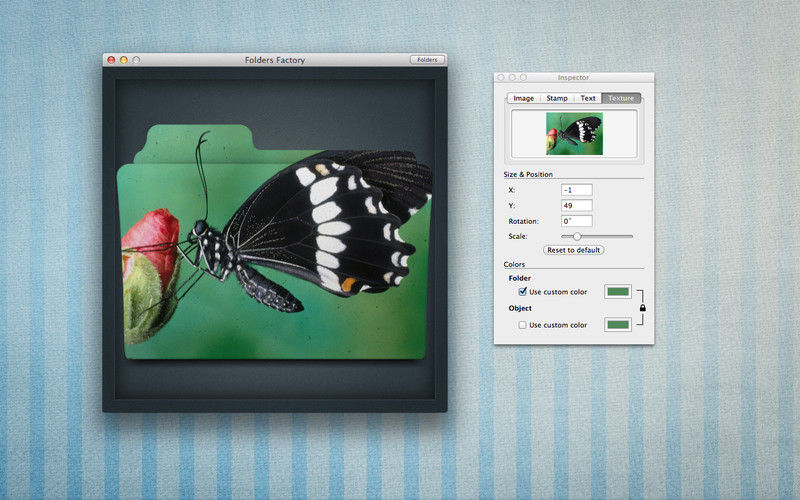Click the Rotation input field

[x=576, y=221]
